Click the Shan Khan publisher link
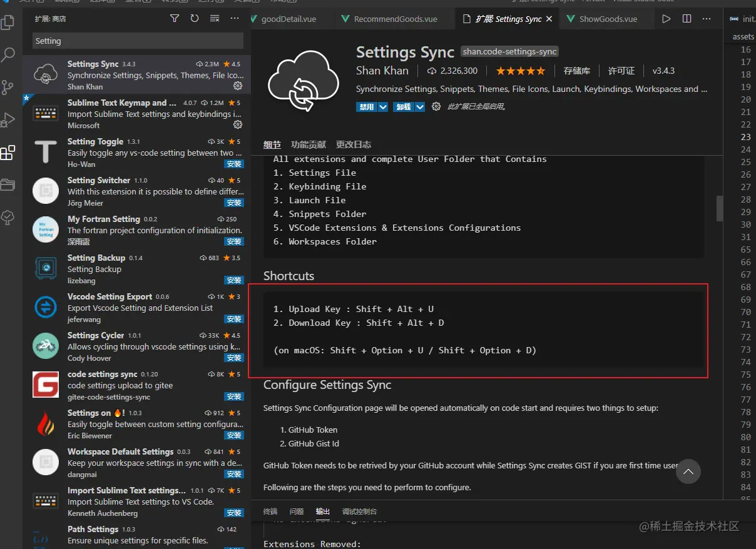 pyautogui.click(x=382, y=71)
